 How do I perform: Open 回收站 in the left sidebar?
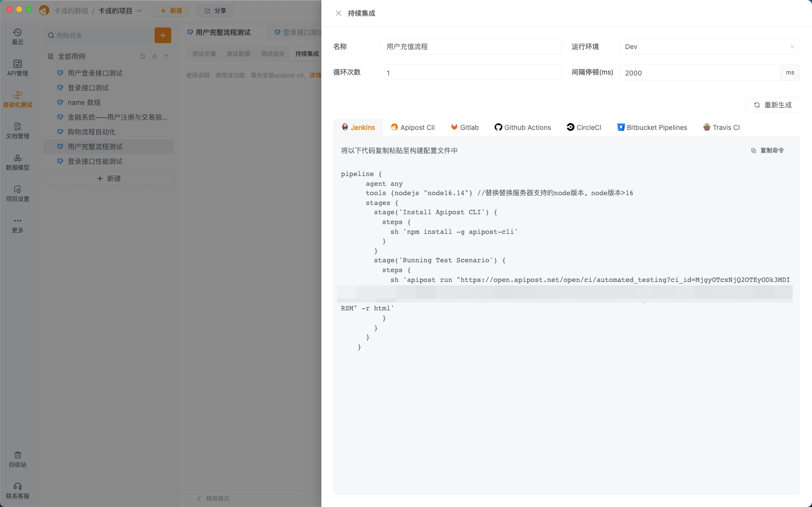click(x=18, y=459)
